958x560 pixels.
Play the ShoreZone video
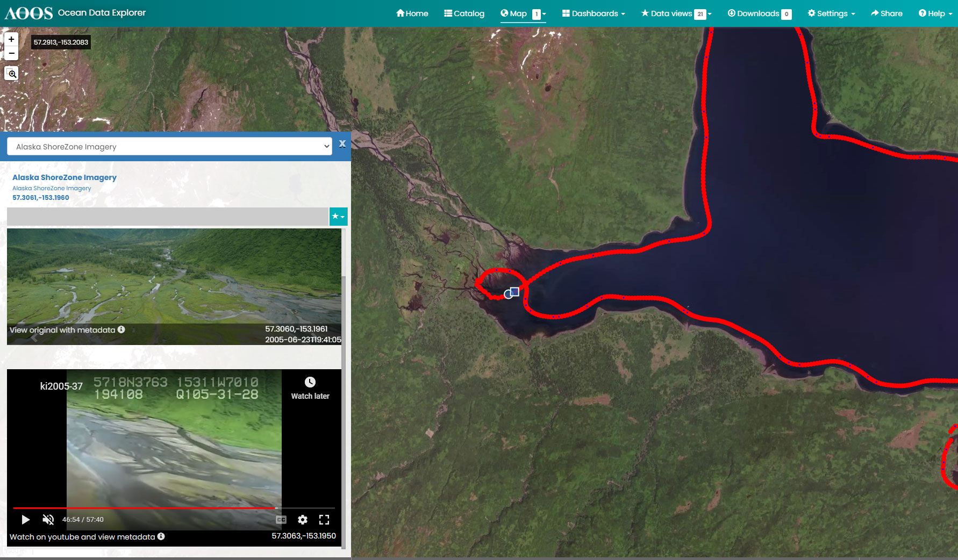[25, 520]
